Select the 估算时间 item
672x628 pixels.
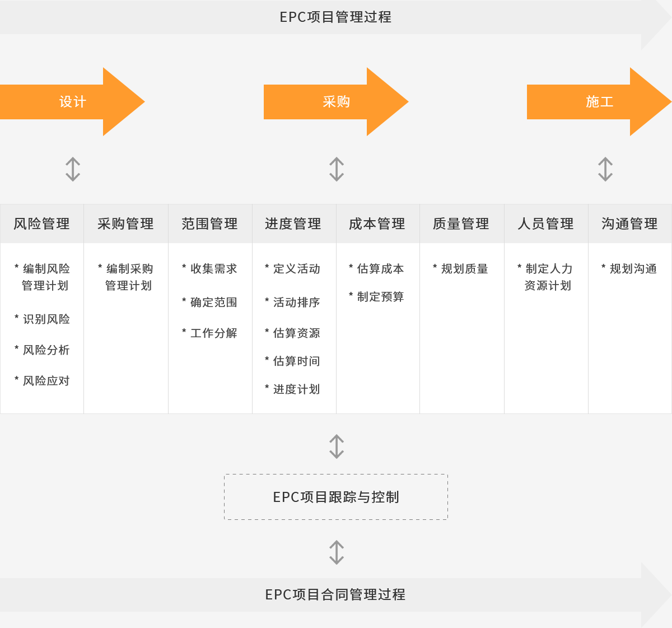tap(292, 361)
